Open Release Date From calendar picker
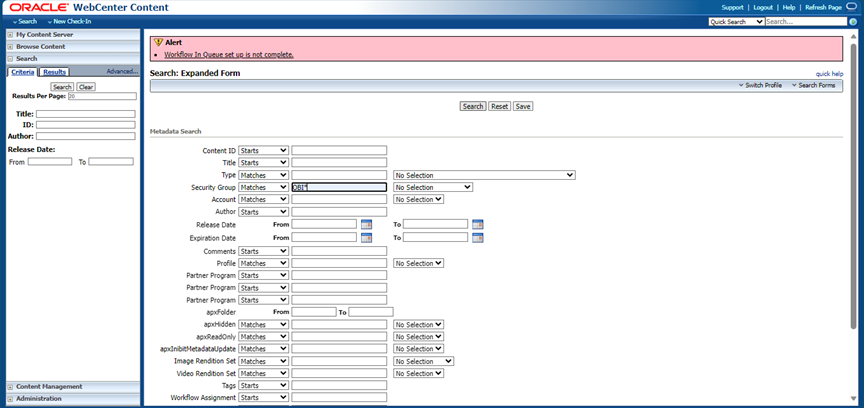The height and width of the screenshot is (408, 864). (366, 224)
